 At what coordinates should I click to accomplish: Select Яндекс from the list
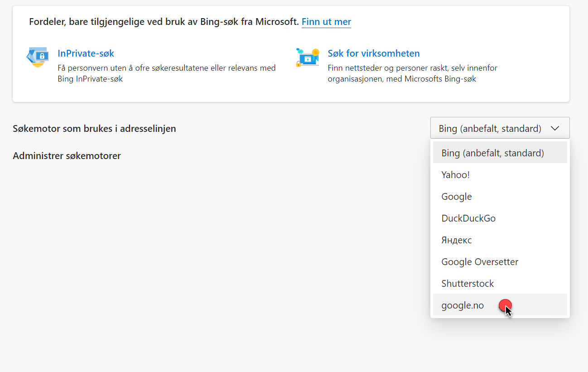point(500,240)
